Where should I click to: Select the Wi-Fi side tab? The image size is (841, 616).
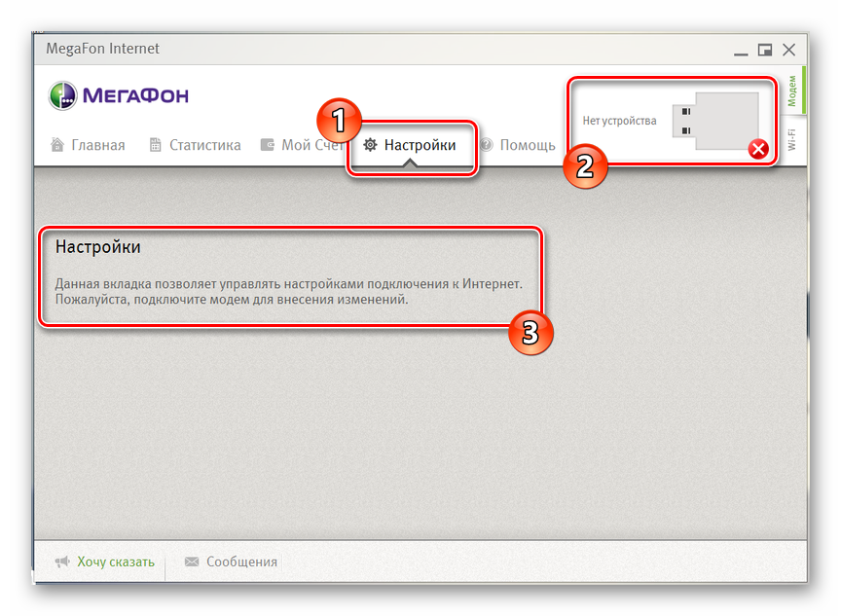pos(791,139)
